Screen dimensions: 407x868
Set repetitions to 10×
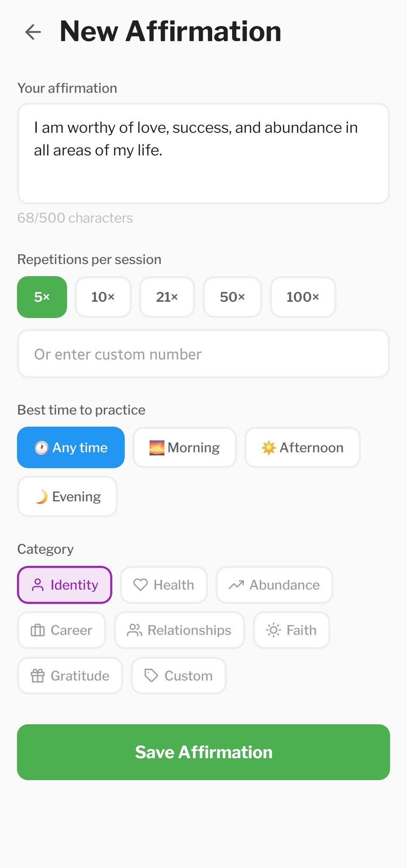[x=103, y=297]
